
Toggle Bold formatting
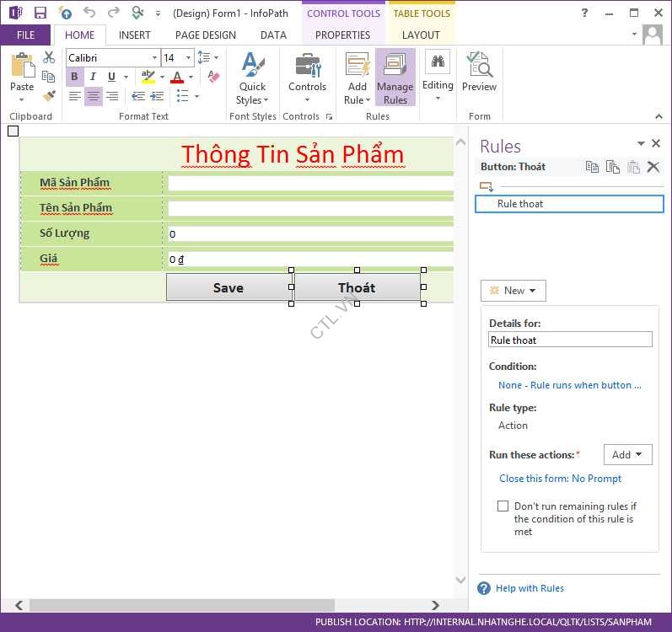75,77
